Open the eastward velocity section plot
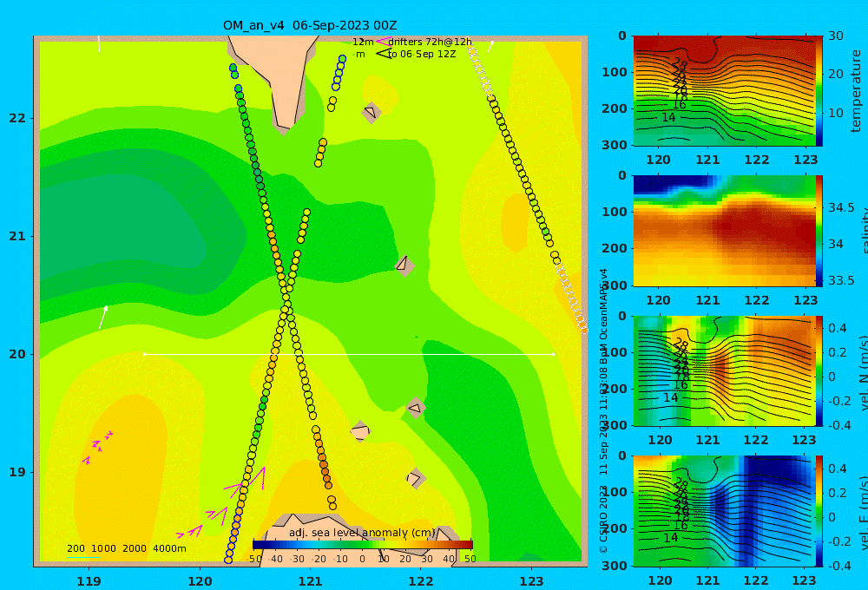Image resolution: width=868 pixels, height=590 pixels. point(724,511)
